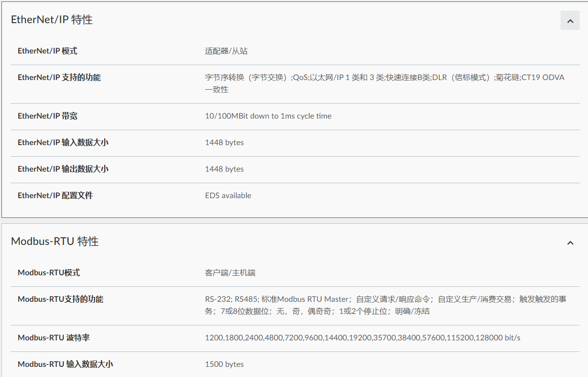The image size is (588, 377).
Task: Collapse the Modbus-RTU 特性 section chevron
Action: click(570, 242)
